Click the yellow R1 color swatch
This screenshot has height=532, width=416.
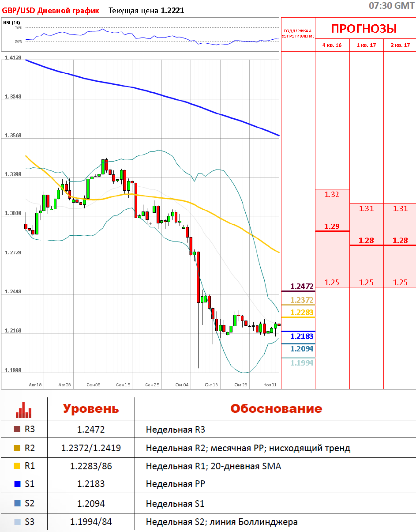[17, 466]
